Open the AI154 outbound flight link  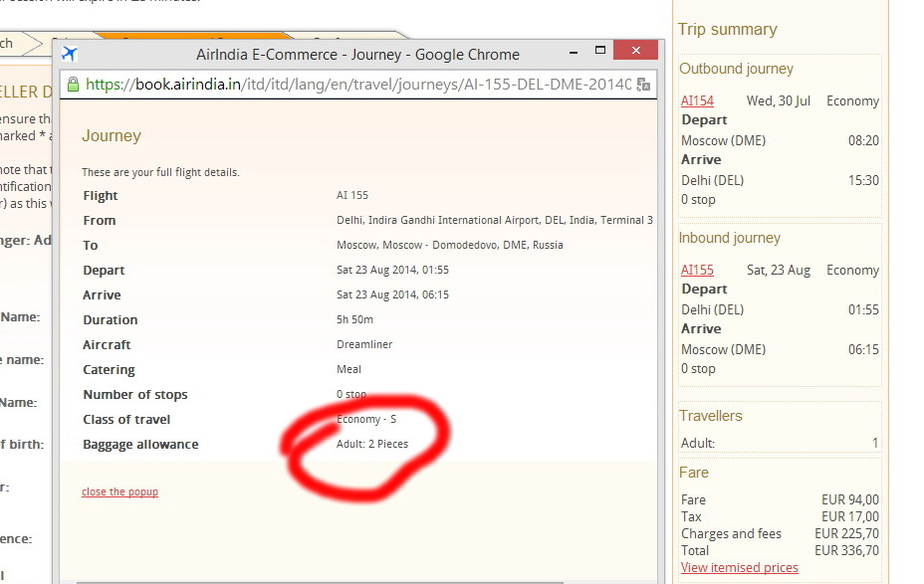tap(697, 100)
